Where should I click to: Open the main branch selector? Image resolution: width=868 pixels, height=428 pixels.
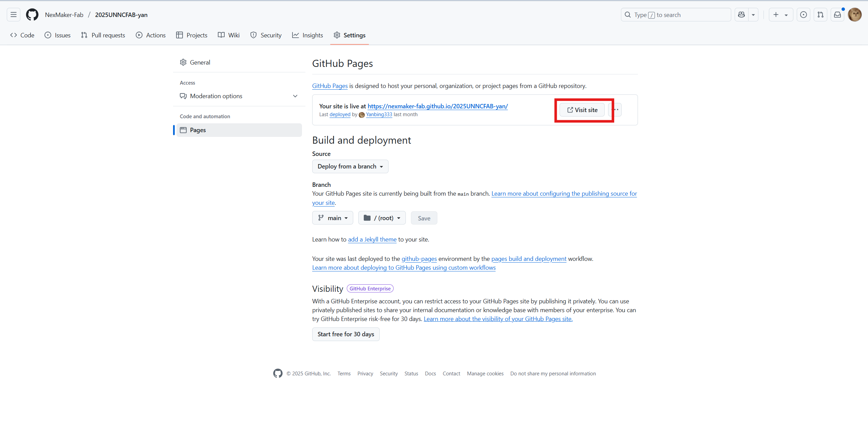coord(333,218)
